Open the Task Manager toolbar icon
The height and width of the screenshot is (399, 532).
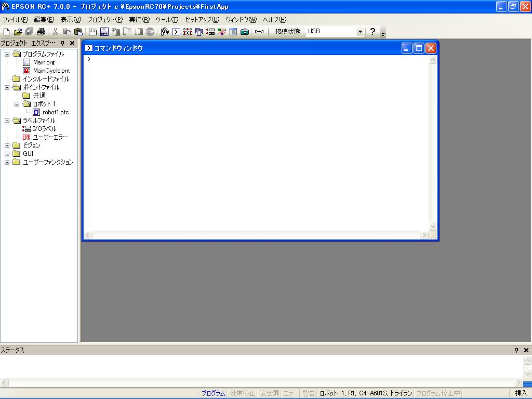[x=199, y=32]
